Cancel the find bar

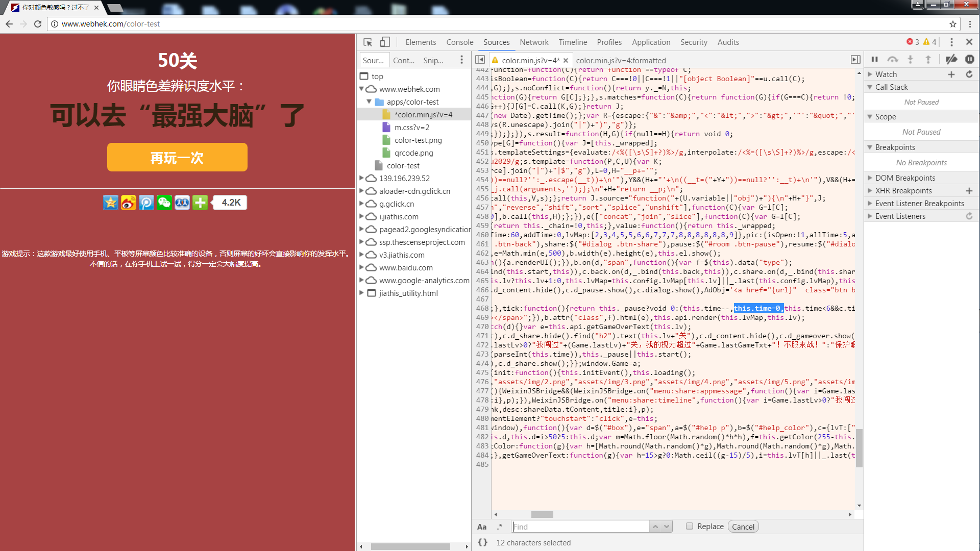(x=743, y=527)
